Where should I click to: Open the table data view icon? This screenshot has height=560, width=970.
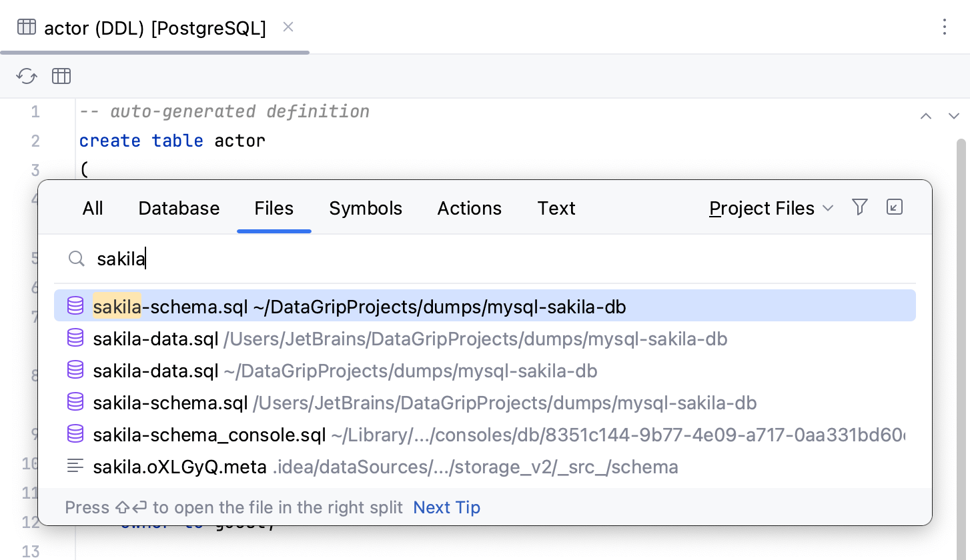click(61, 76)
